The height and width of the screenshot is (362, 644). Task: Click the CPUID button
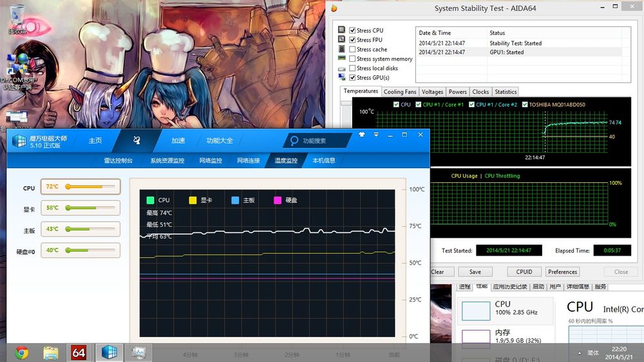tap(524, 272)
